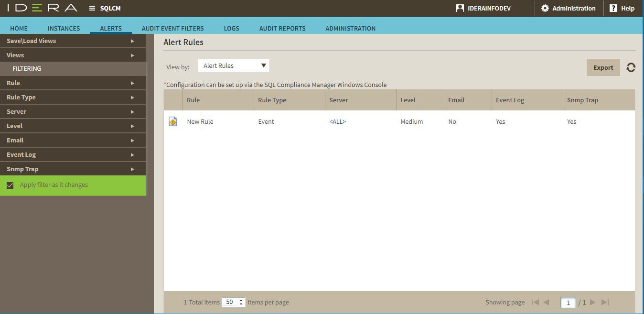644x314 pixels.
Task: Open Administration gear settings
Action: pyautogui.click(x=545, y=8)
